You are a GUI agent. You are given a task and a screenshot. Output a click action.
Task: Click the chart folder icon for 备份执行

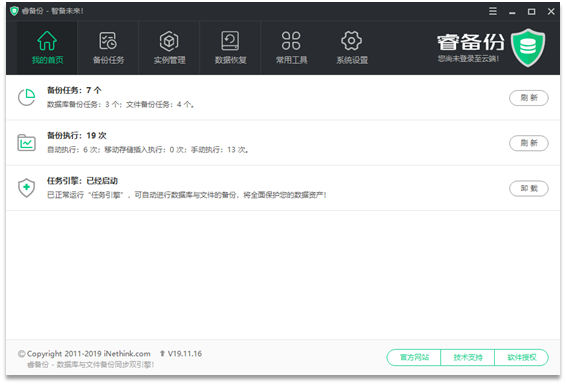coord(27,143)
